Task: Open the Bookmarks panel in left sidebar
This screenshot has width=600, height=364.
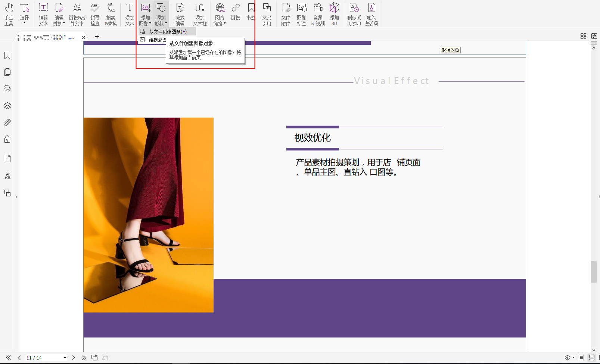Action: point(7,56)
